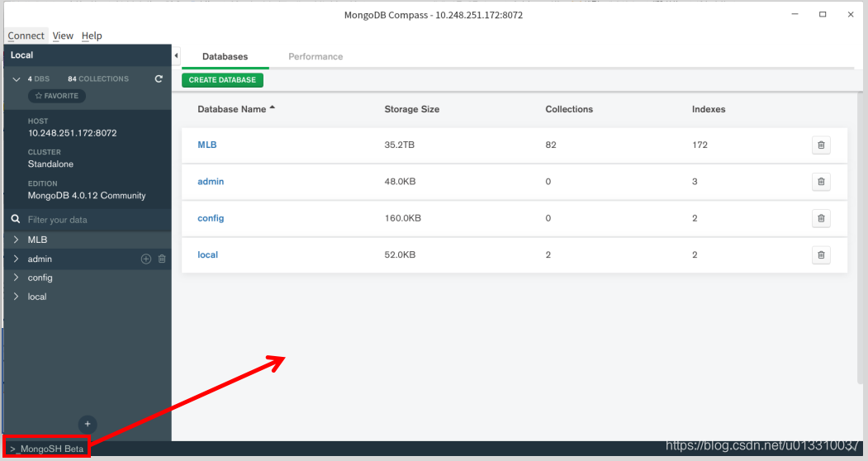Open the admin database link
Image resolution: width=868 pixels, height=461 pixels.
click(211, 181)
